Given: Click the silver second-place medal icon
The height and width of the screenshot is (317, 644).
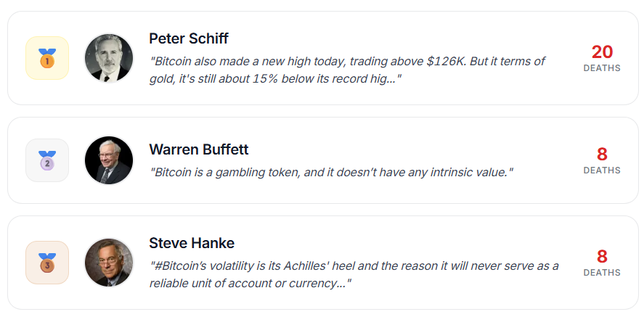Looking at the screenshot, I should pos(47,160).
